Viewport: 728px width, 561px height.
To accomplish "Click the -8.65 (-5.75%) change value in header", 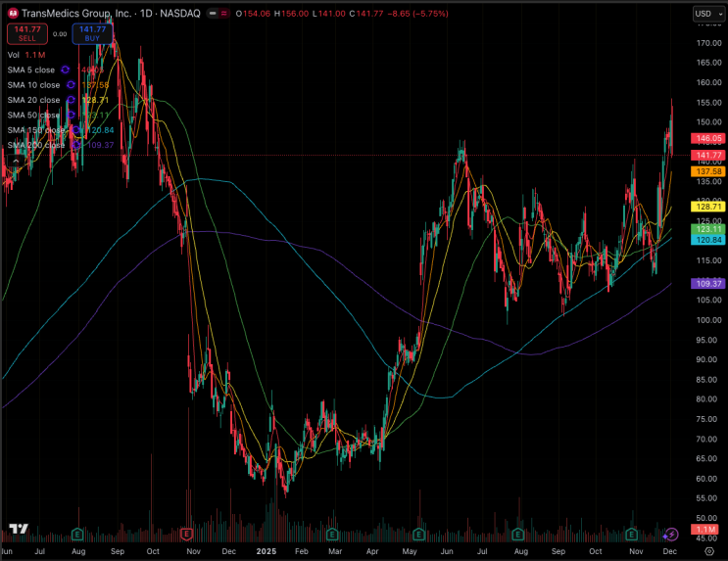I will [418, 14].
